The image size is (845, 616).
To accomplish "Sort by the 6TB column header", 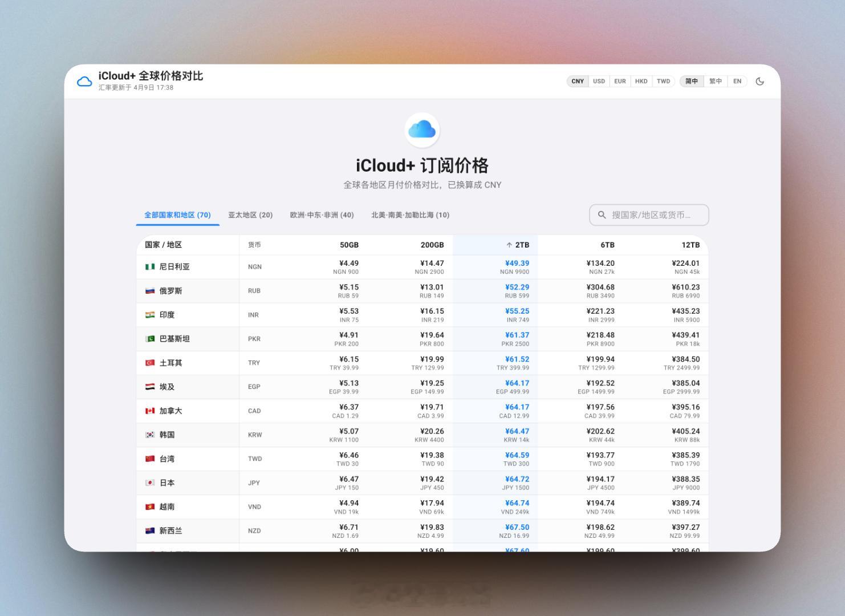I will tap(607, 245).
